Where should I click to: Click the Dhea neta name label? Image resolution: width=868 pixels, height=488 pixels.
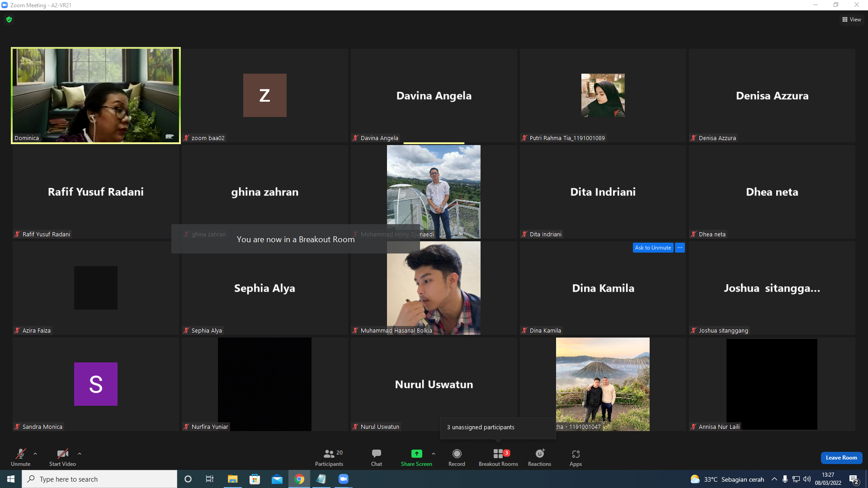[x=712, y=235]
